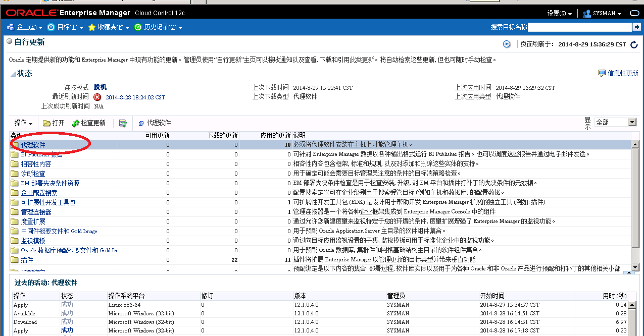
Task: Open the 企业 (Enterprise) menu
Action: pyautogui.click(x=25, y=27)
